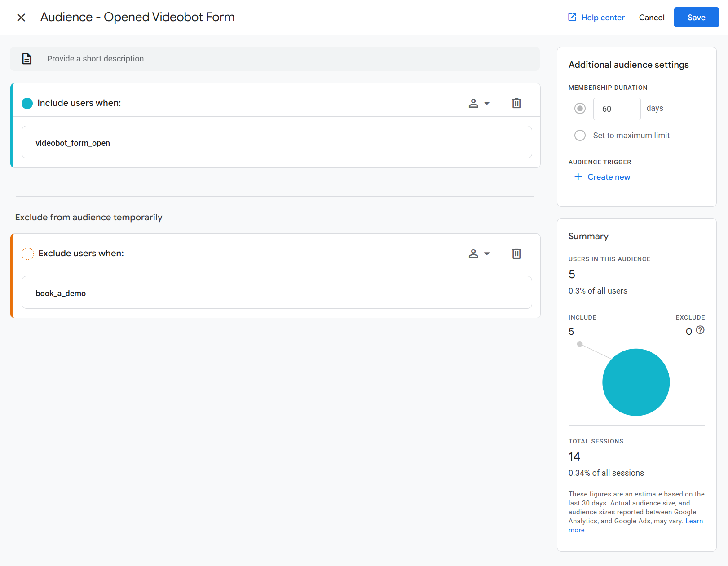The height and width of the screenshot is (566, 728).
Task: Close the audience editor with X icon
Action: coord(21,18)
